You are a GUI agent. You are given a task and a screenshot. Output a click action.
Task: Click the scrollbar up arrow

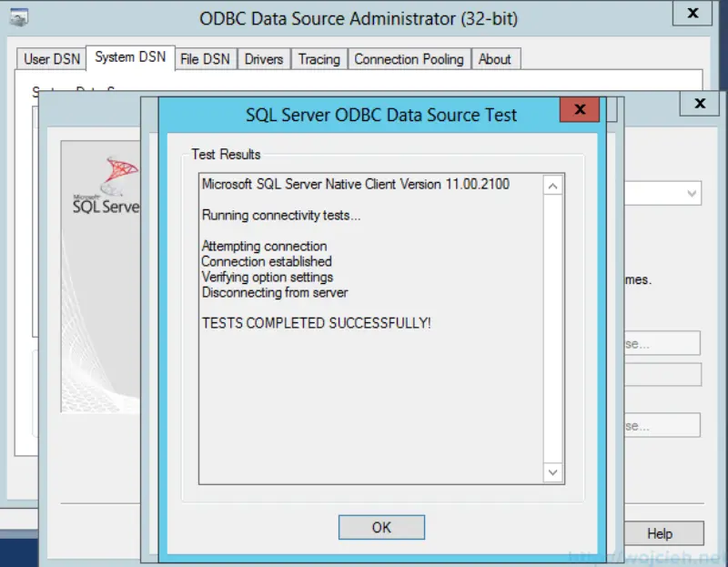[552, 185]
